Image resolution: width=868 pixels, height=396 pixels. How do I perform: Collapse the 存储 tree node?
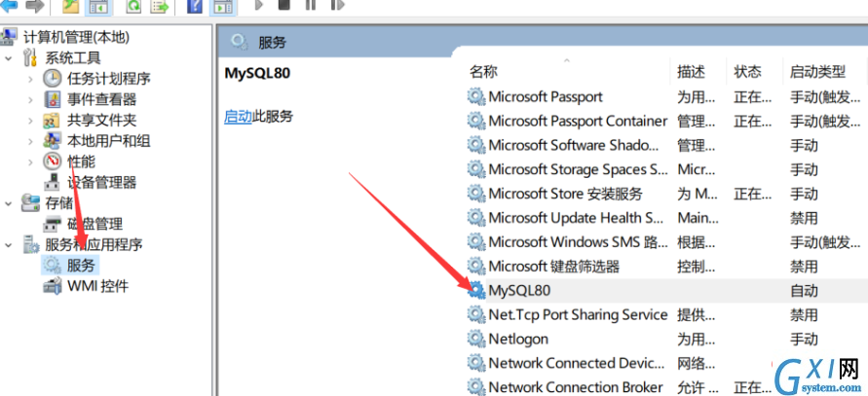click(9, 203)
